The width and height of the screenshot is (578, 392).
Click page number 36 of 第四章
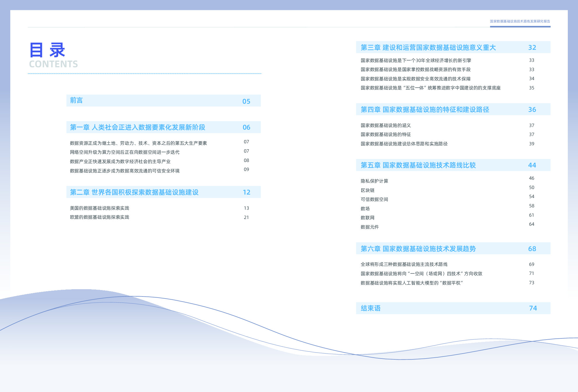[532, 110]
